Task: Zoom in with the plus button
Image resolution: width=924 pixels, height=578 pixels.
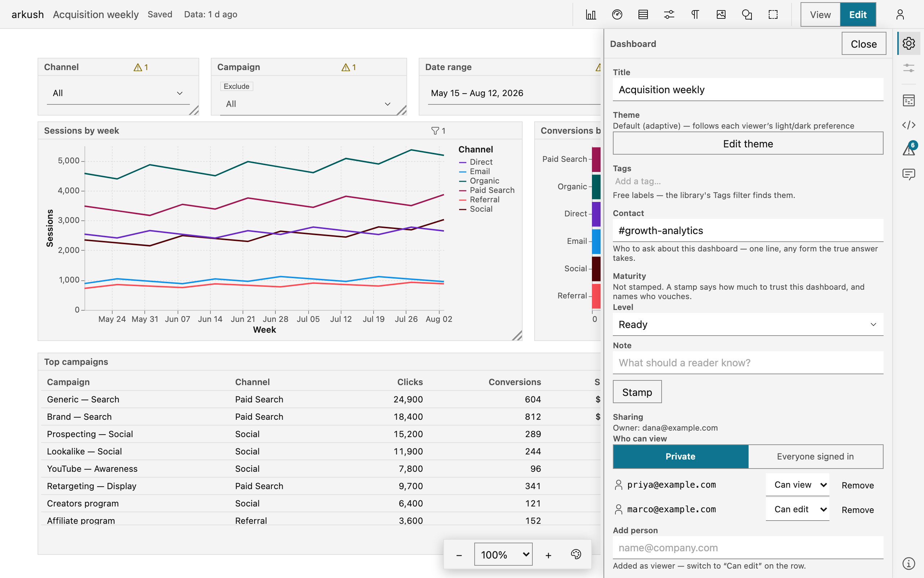Action: [548, 555]
